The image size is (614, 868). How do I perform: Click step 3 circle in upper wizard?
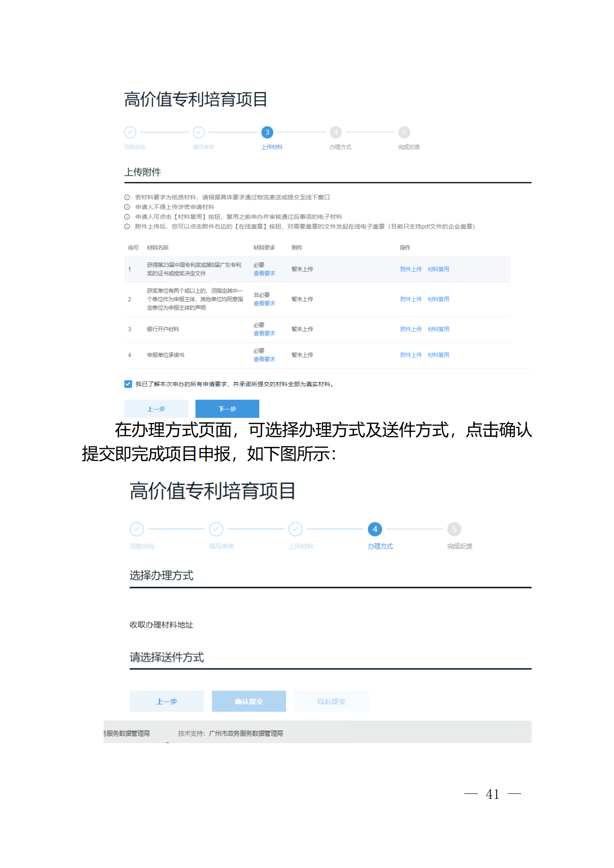click(x=267, y=132)
